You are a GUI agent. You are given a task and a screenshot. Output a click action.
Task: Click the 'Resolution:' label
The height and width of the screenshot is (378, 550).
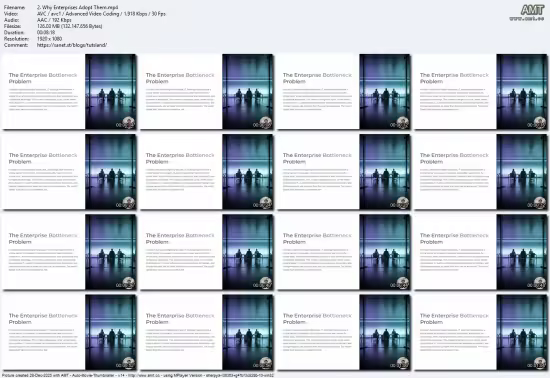click(16, 39)
